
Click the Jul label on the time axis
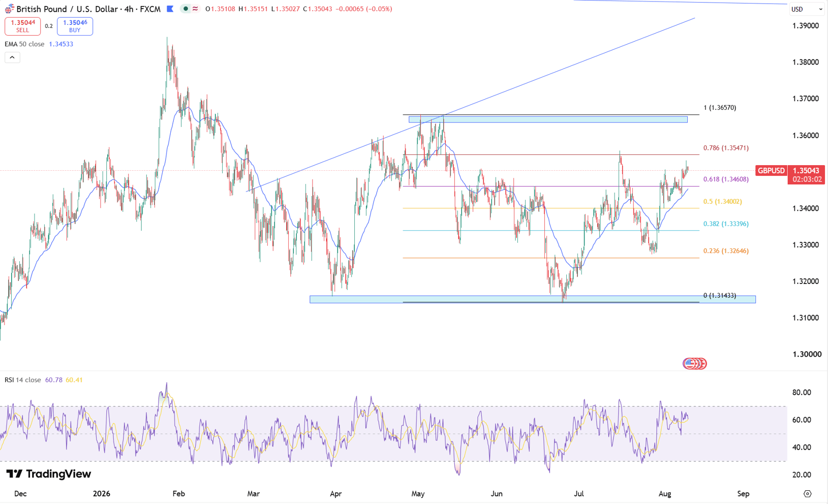tap(579, 494)
